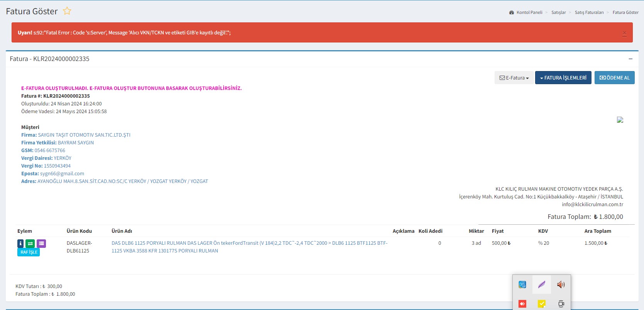Viewport: 644px width, 310px height.
Task: Click the camera meeting tray icon
Action: [x=561, y=304]
